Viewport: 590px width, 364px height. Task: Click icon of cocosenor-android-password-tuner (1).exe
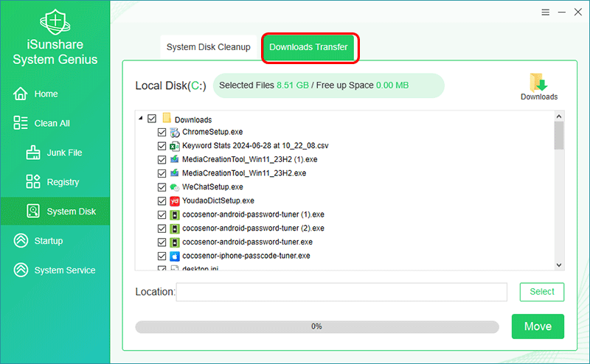(175, 214)
